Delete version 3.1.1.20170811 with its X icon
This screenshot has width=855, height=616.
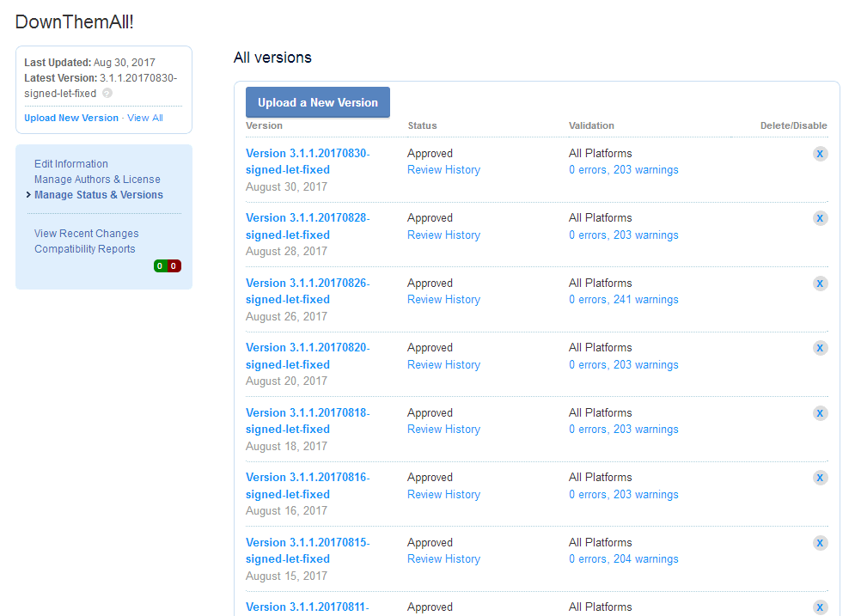(x=820, y=607)
